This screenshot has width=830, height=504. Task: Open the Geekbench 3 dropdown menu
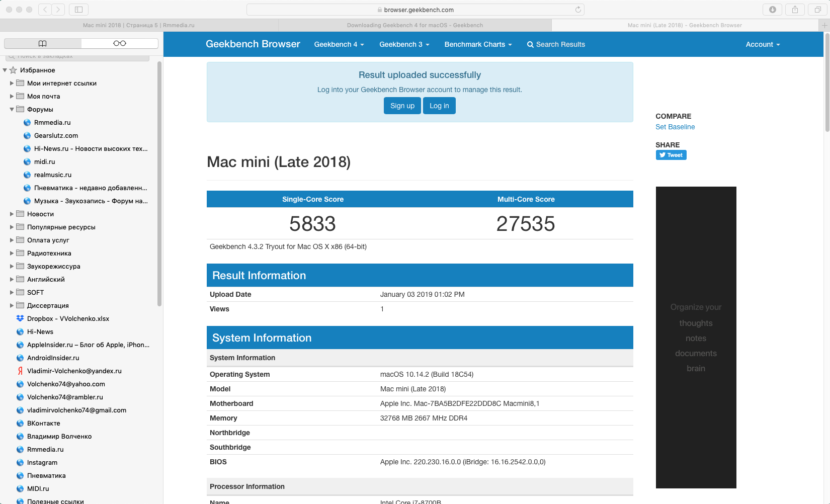pos(404,44)
